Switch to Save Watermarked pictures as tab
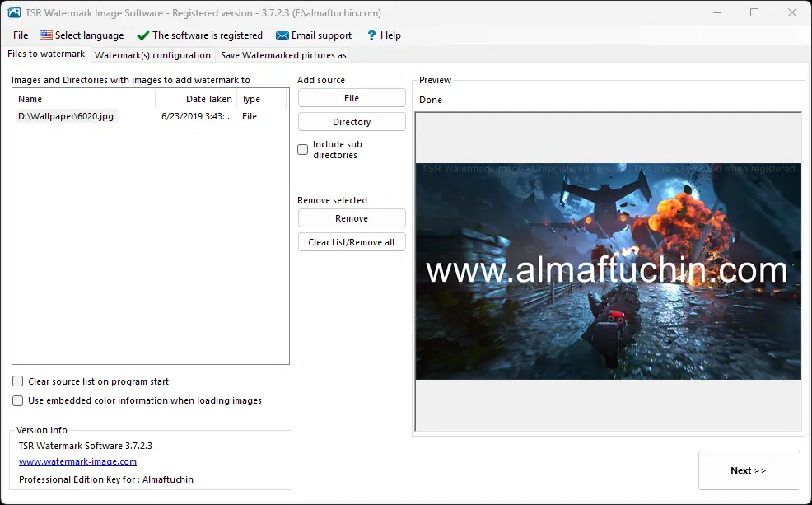 (x=284, y=55)
